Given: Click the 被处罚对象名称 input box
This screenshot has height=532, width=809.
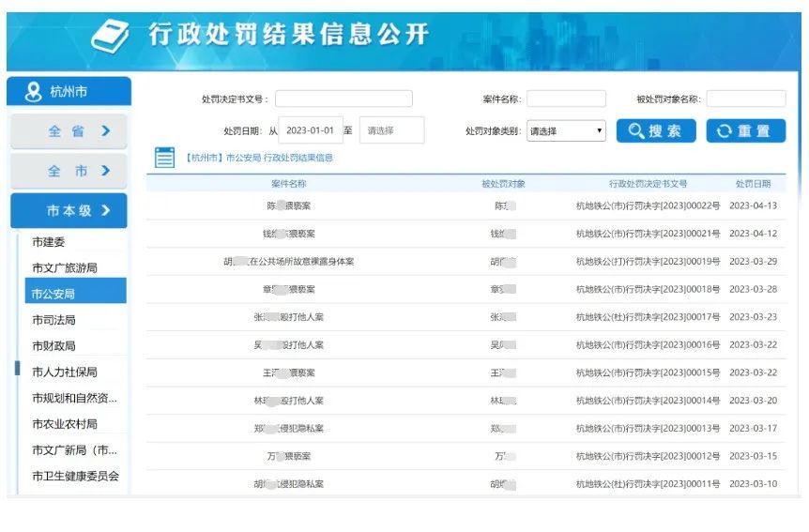Looking at the screenshot, I should (x=745, y=99).
